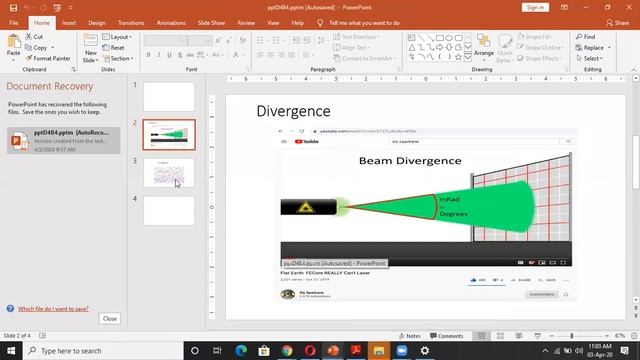This screenshot has width=640, height=360.
Task: Switch to the Animations tab
Action: 171,23
